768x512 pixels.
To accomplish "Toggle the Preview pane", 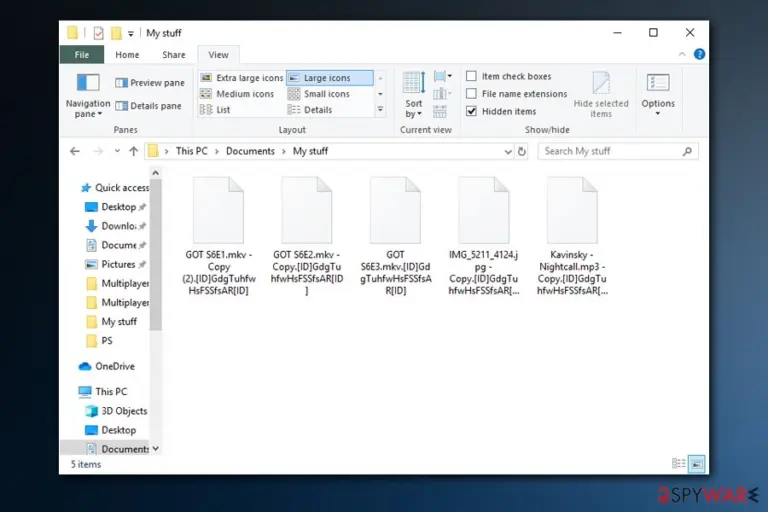I will pos(150,83).
